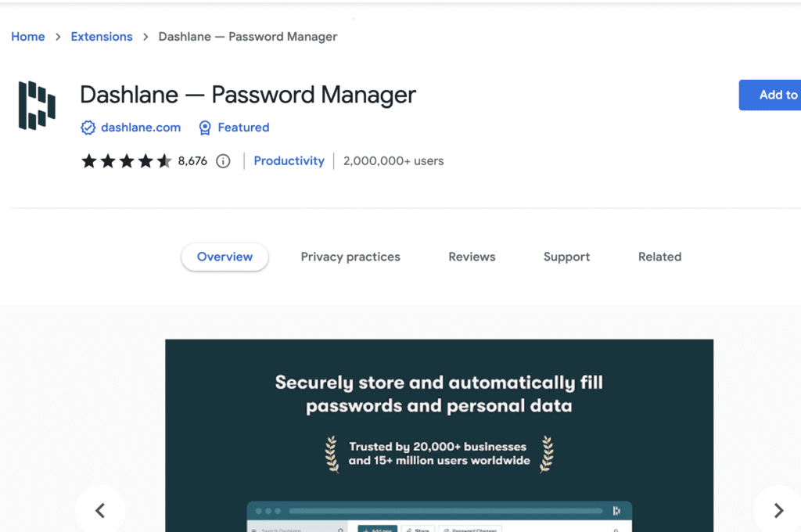Show the next screenshot with right arrow

pos(778,510)
